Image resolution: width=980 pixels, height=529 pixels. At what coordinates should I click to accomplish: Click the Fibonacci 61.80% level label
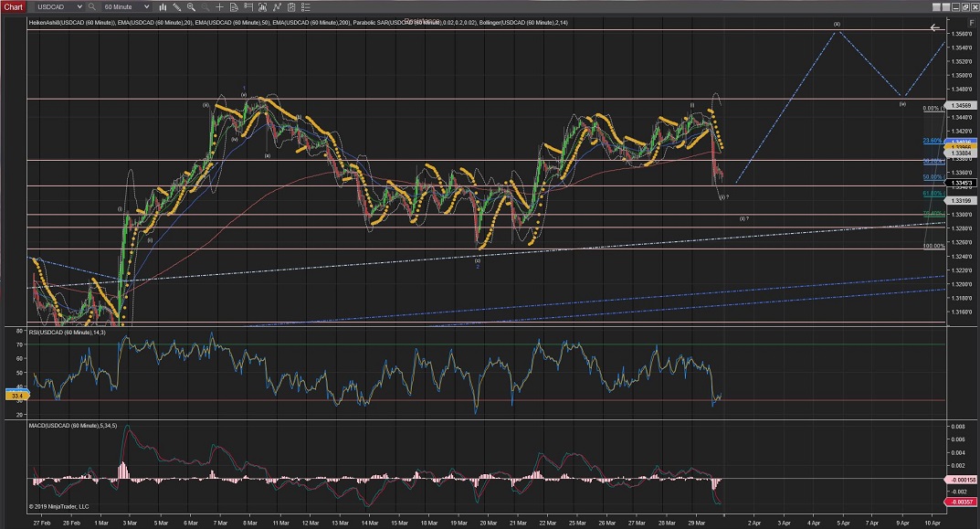pos(932,194)
